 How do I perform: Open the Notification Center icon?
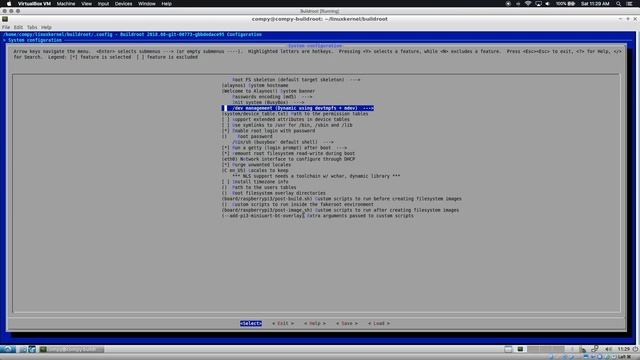pos(629,4)
